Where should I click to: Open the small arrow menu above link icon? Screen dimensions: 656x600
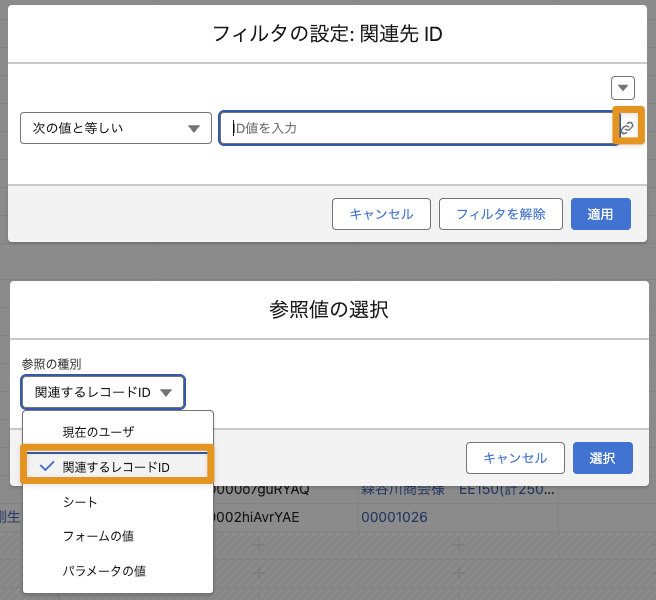pos(623,87)
